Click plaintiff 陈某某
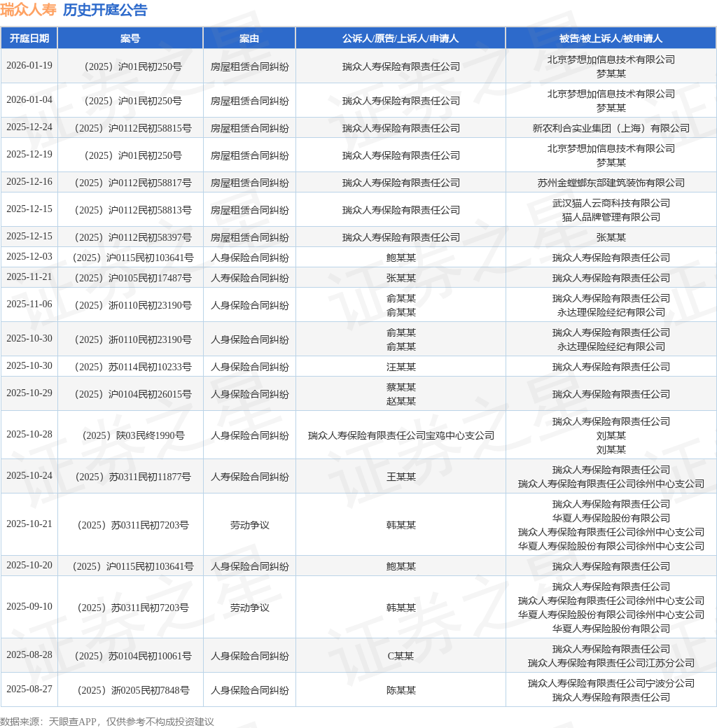 tap(401, 691)
